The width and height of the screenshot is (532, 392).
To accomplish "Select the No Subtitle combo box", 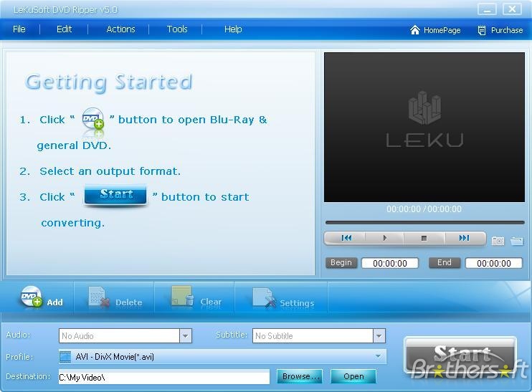I will click(x=318, y=335).
